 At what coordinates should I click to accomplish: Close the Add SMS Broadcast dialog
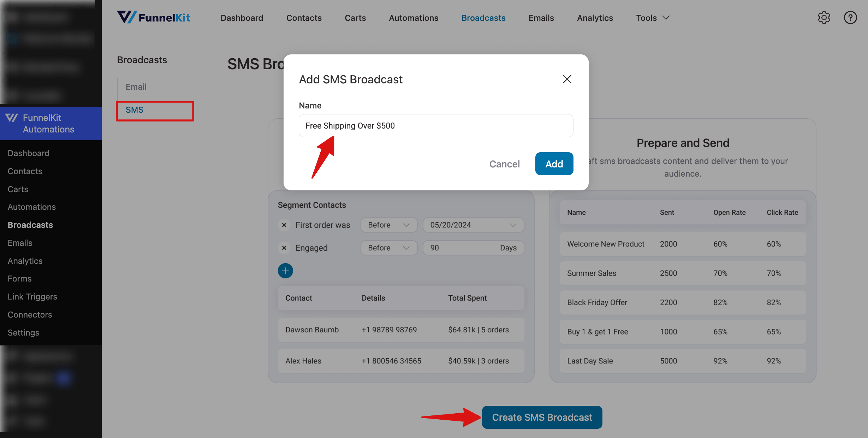point(567,79)
